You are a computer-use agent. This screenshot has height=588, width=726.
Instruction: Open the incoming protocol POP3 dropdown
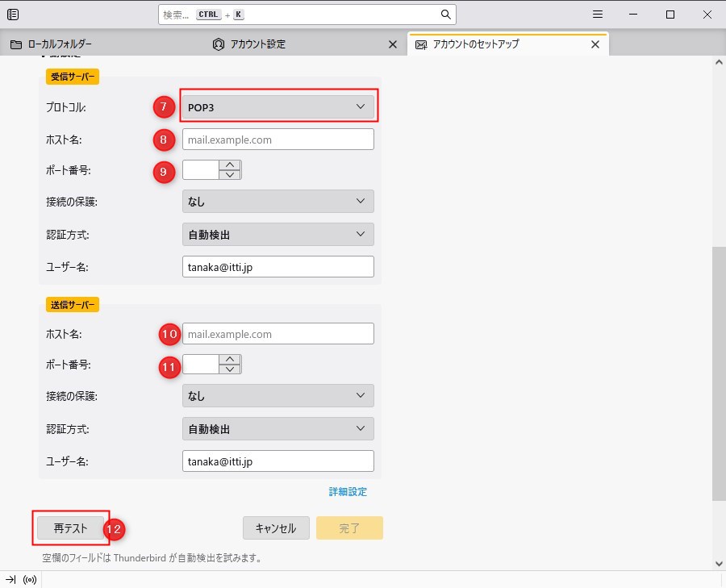(x=278, y=107)
